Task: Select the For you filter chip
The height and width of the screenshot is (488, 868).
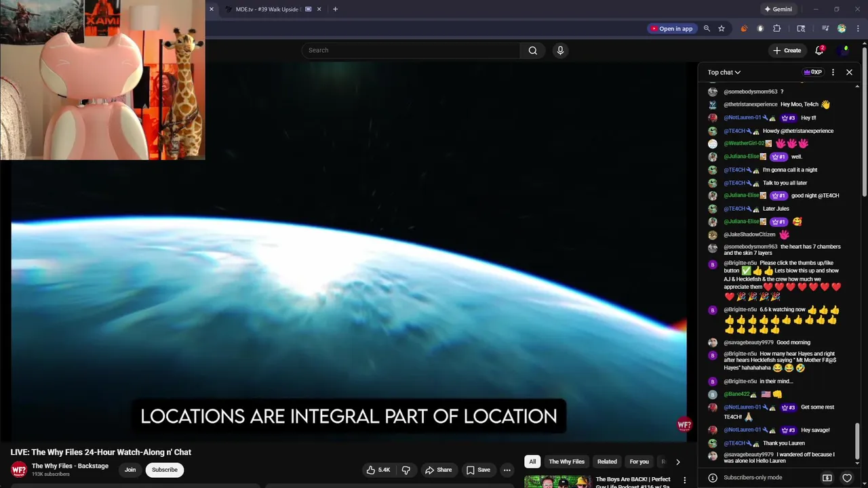Action: [639, 462]
